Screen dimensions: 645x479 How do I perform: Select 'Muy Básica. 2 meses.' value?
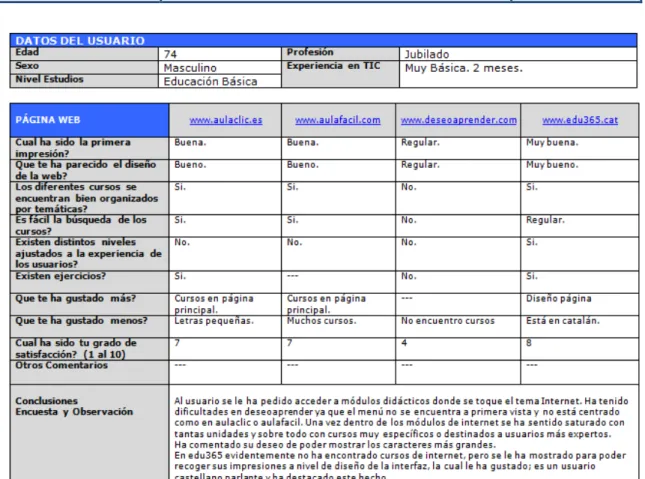click(x=464, y=68)
